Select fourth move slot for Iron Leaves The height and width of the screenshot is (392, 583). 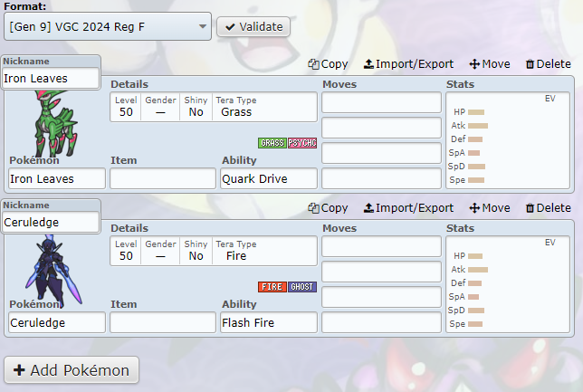pos(381,178)
